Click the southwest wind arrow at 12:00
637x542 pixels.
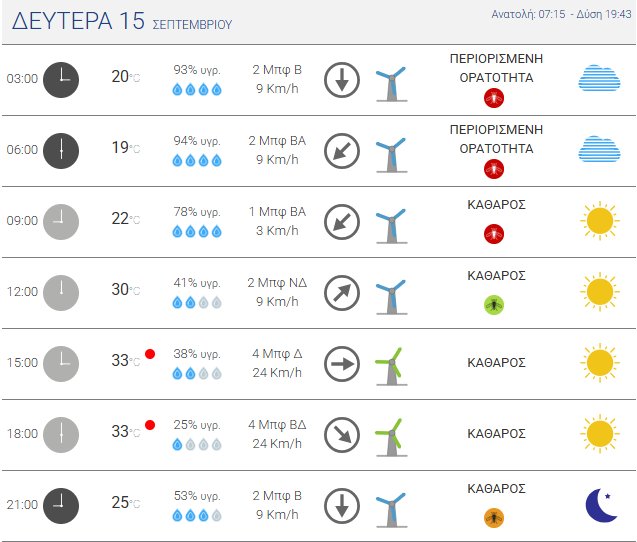[x=342, y=292]
